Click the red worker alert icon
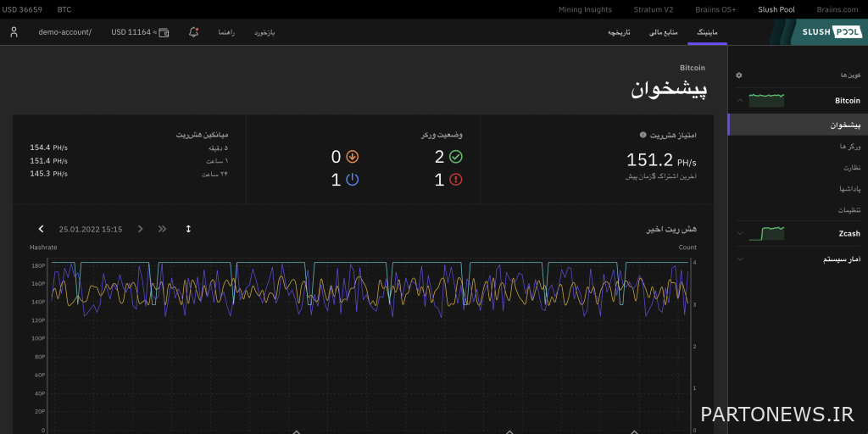Screen dimensions: 868x434 455,180
